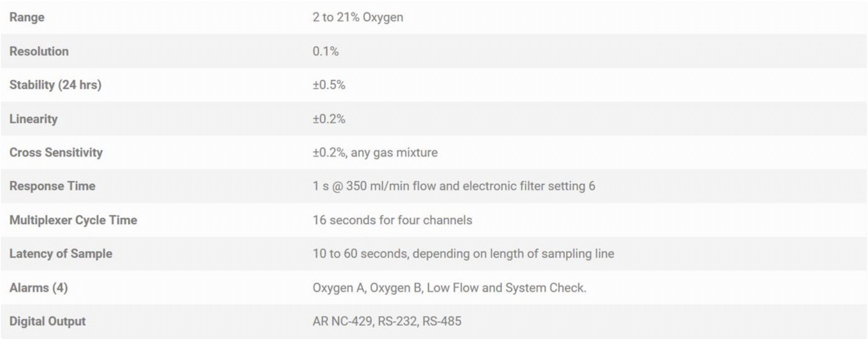868x339 pixels.
Task: Click the Response Time label
Action: pos(52,186)
